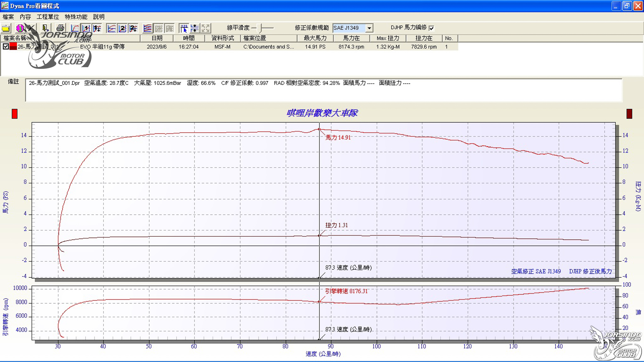Click inside the 備註 notes text box
This screenshot has height=362, width=644.
[x=324, y=90]
